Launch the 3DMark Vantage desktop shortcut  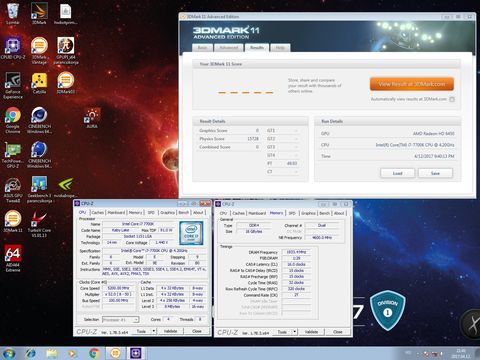point(39,50)
